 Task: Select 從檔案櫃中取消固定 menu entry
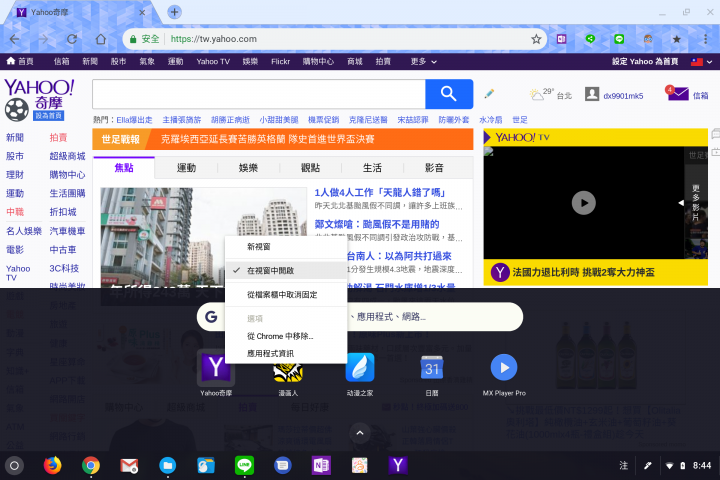pyautogui.click(x=286, y=294)
